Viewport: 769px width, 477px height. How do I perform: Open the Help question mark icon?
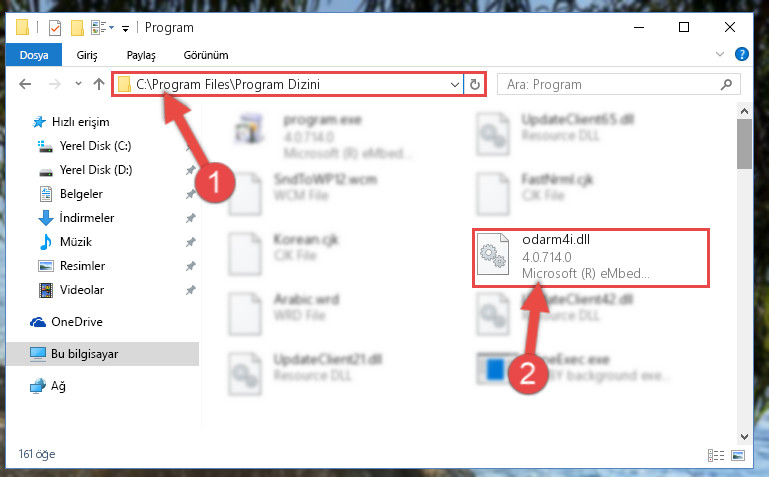[742, 54]
